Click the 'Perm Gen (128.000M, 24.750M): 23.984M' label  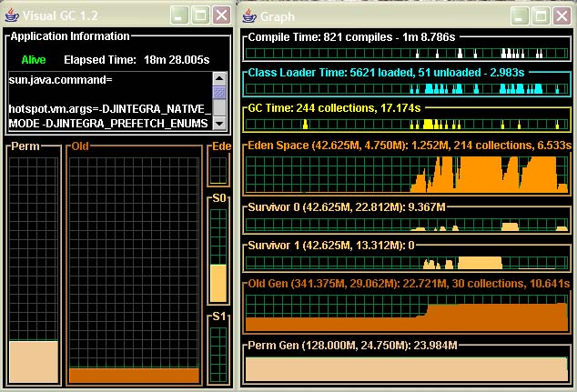click(352, 346)
